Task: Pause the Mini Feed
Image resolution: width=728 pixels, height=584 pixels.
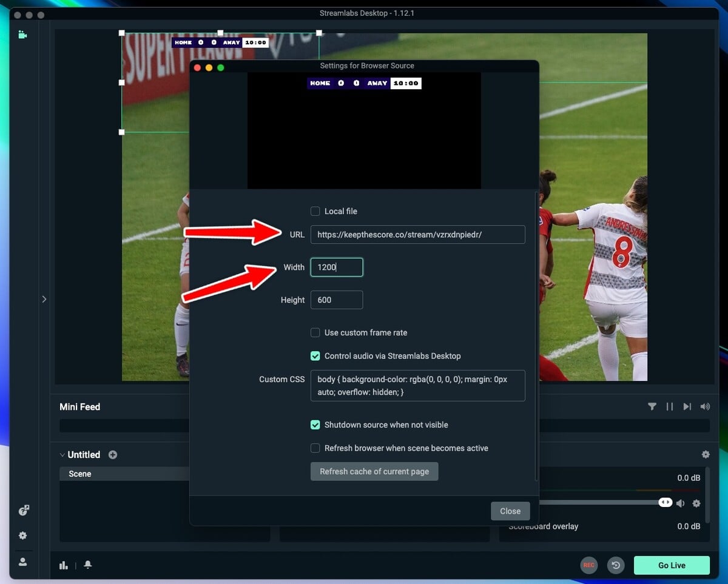Action: (x=670, y=406)
